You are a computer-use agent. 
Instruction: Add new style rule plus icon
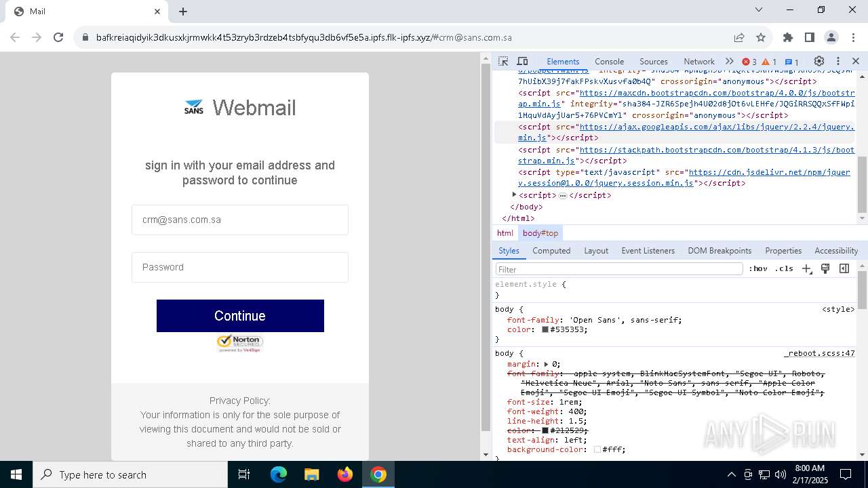pos(806,269)
